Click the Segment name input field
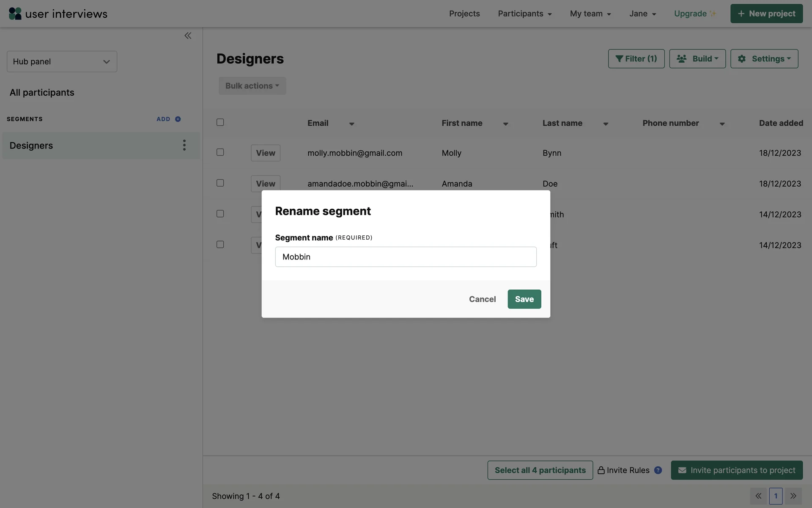The width and height of the screenshot is (812, 508). [x=406, y=257]
